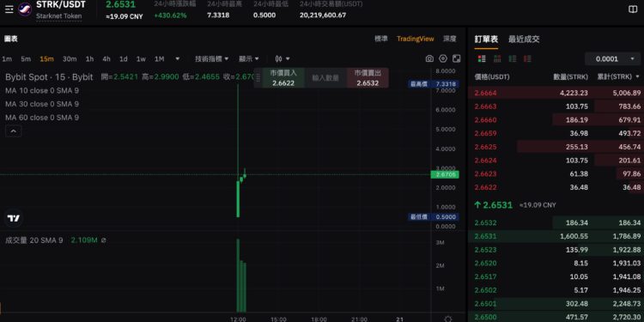Select the 4h timeframe
Viewport: 644px width, 322px height.
(106, 58)
